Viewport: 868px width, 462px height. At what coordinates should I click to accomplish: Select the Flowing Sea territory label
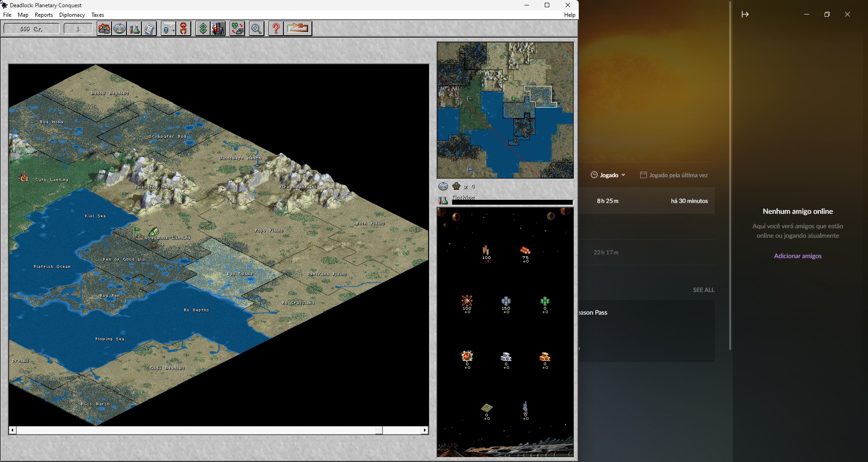click(110, 339)
